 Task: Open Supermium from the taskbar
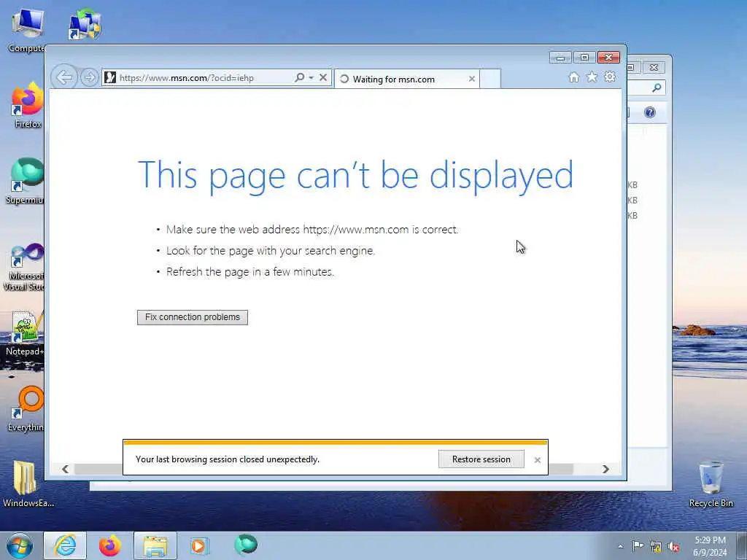click(x=246, y=545)
